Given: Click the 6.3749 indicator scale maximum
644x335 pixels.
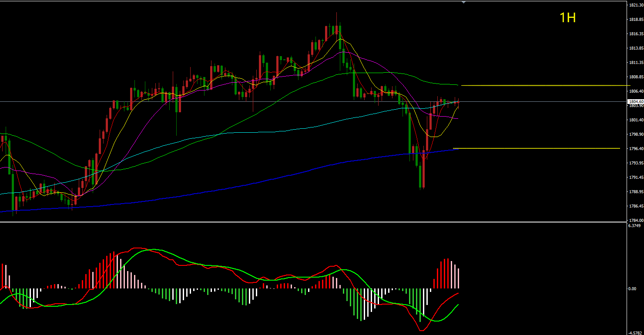Looking at the screenshot, I should tap(634, 226).
